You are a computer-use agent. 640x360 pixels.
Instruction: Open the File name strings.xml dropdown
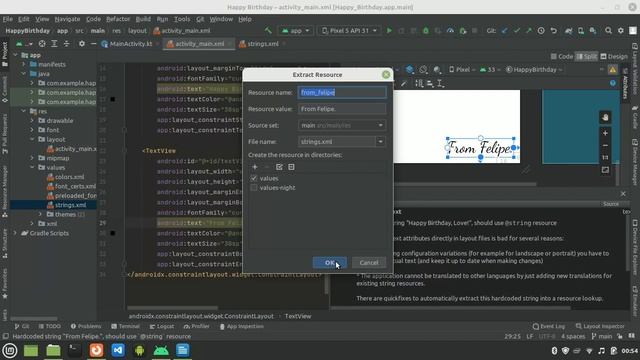(x=380, y=142)
